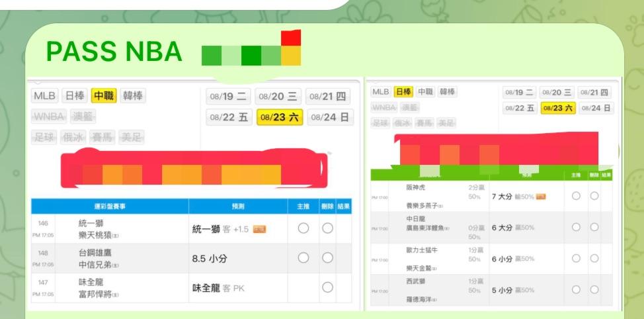644x319 pixels.
Task: Select 刪除 radio for 味全龍 vs 富邦悍將
Action: (327, 287)
